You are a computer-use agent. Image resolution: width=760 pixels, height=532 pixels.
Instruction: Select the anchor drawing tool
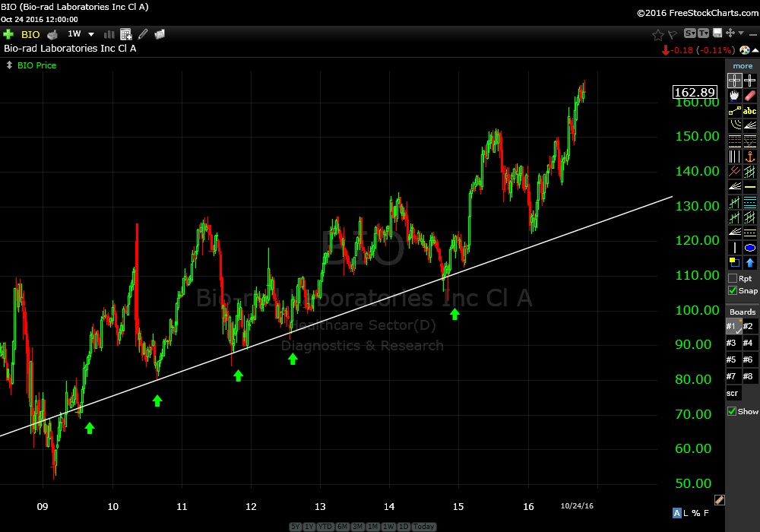click(x=750, y=157)
